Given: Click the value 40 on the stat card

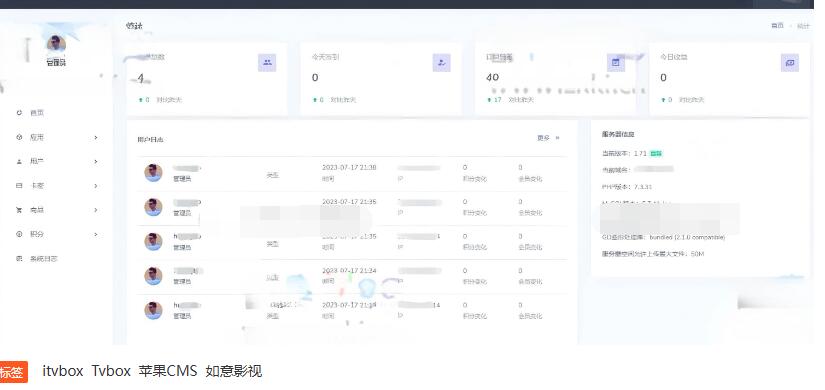Looking at the screenshot, I should [492, 77].
